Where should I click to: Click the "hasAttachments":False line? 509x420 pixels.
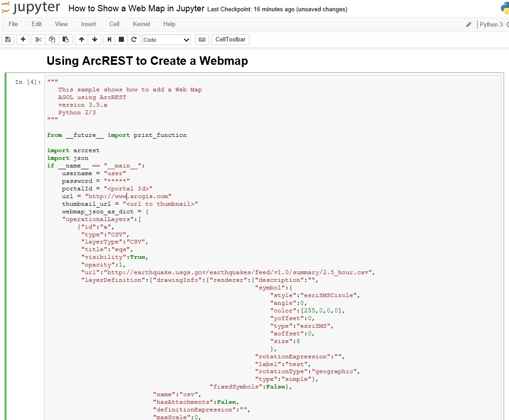tap(196, 402)
